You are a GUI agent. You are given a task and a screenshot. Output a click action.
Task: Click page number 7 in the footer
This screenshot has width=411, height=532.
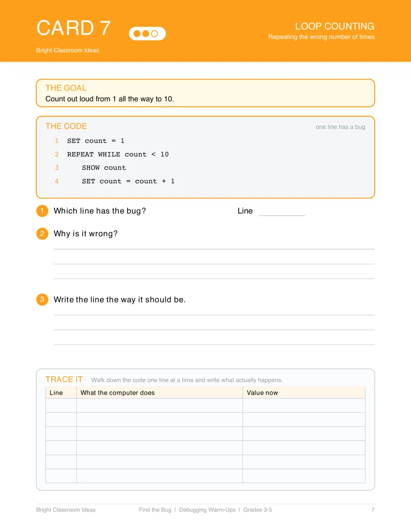373,510
